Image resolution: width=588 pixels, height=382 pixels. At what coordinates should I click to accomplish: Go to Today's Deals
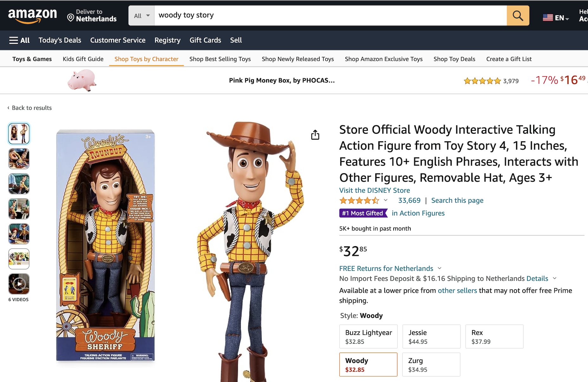coord(60,40)
